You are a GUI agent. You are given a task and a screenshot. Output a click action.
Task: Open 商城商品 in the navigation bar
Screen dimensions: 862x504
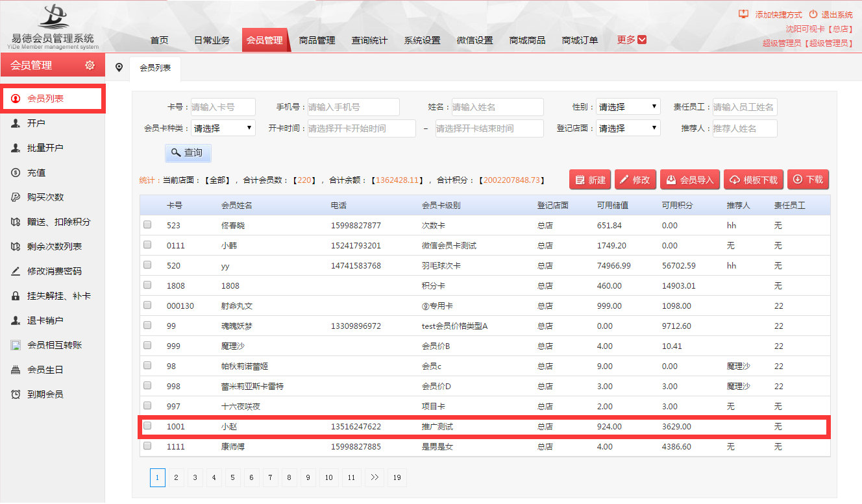[x=527, y=40]
